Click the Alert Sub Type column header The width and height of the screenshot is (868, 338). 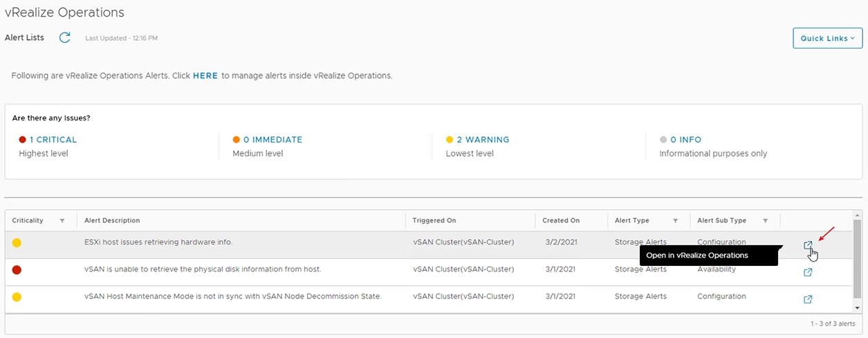pos(721,221)
